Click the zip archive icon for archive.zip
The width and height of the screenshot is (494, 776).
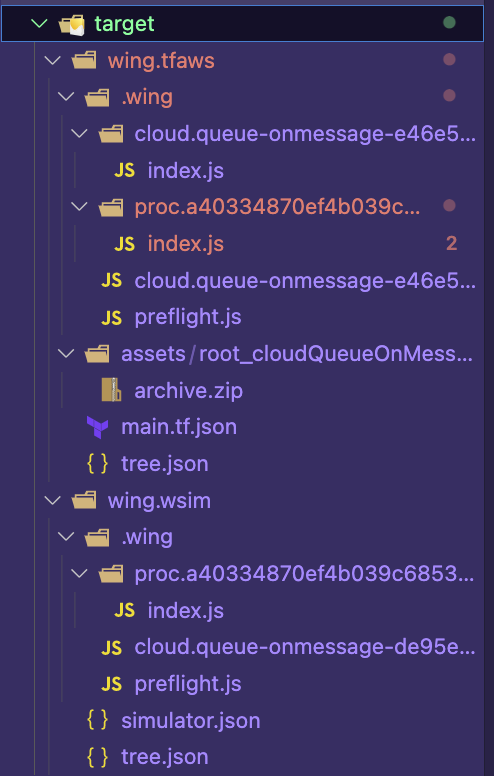pos(111,390)
